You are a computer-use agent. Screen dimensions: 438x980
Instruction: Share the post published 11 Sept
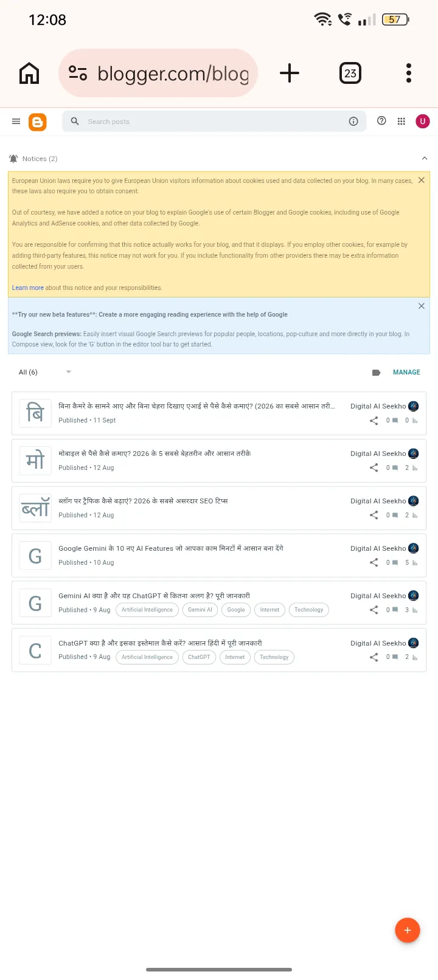point(374,421)
